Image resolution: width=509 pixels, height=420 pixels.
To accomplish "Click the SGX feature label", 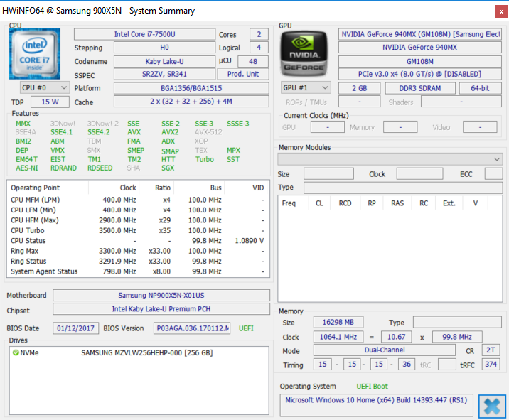I will (x=168, y=168).
